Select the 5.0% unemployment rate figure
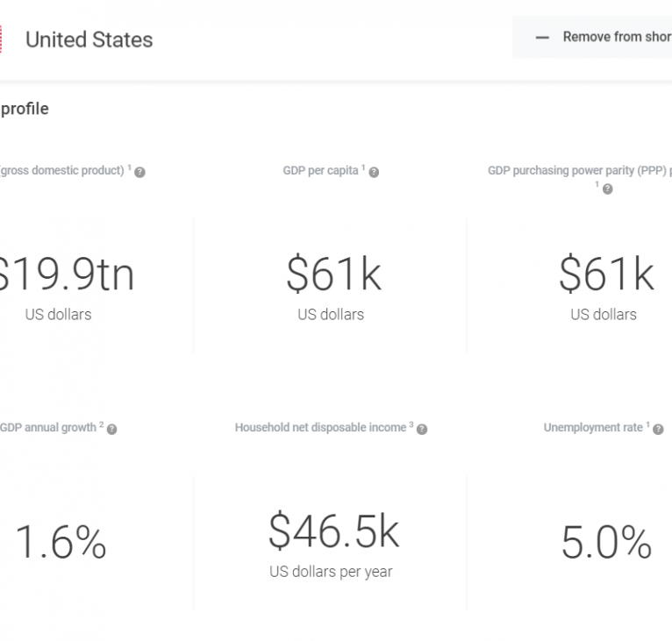 606,544
